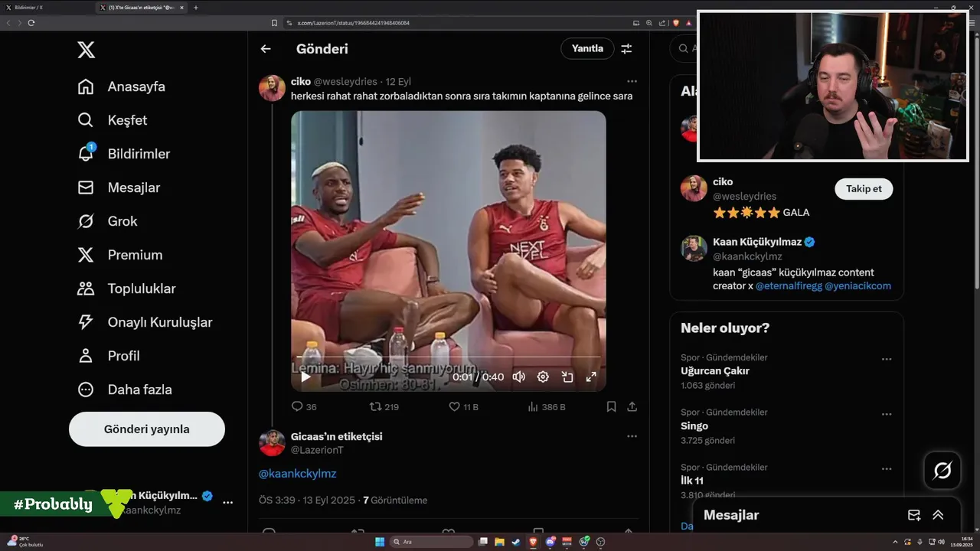This screenshot has height=551, width=980.
Task: Open Singo trend
Action: point(694,426)
